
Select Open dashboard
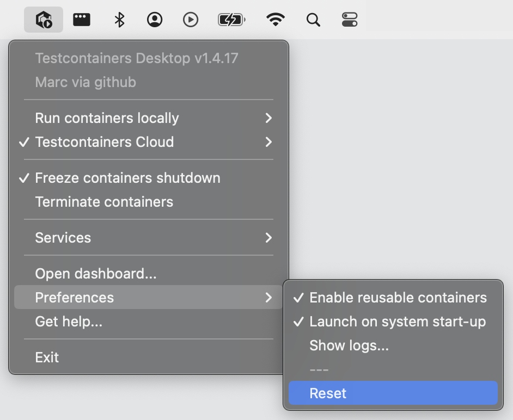(96, 274)
